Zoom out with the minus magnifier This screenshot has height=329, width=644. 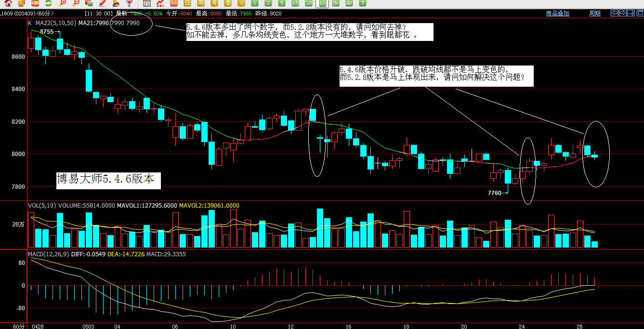point(76,3)
